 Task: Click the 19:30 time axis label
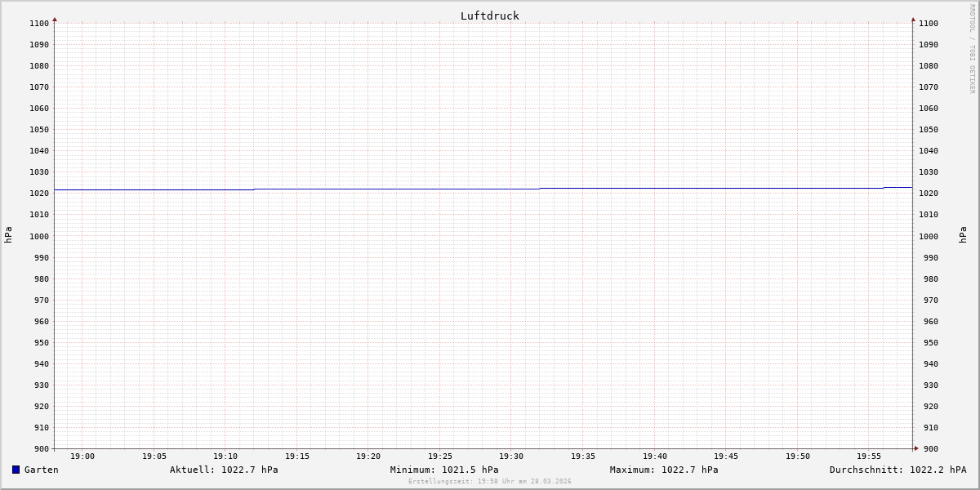(511, 457)
